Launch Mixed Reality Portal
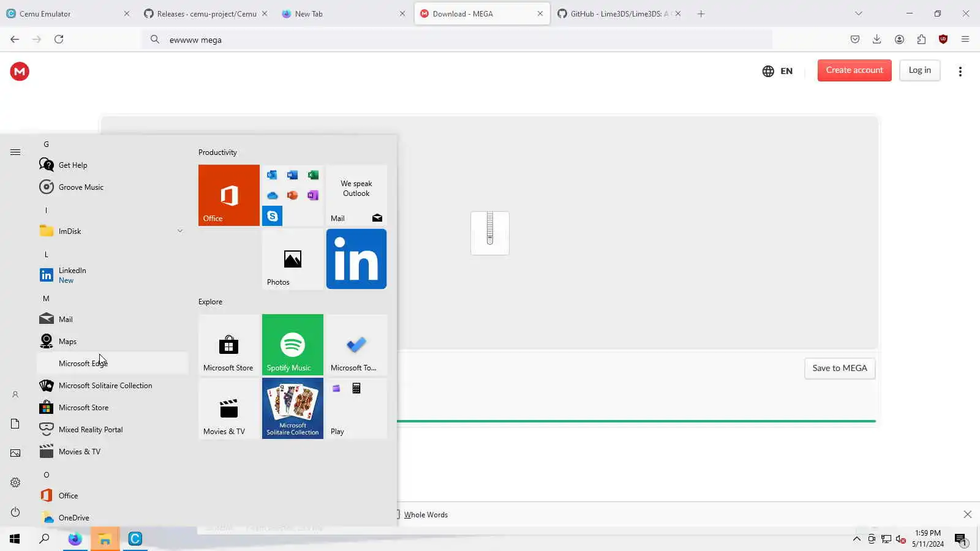This screenshot has height=551, width=980. (x=113, y=429)
